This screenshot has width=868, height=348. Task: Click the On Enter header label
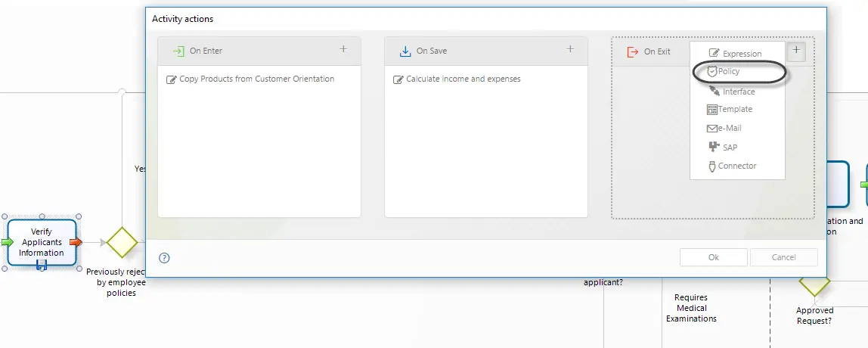pos(206,51)
